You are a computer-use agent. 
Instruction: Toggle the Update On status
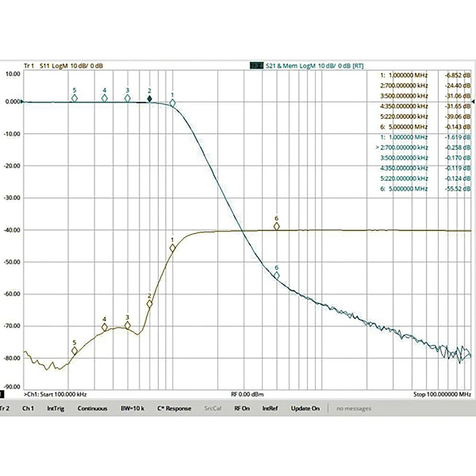(x=305, y=409)
